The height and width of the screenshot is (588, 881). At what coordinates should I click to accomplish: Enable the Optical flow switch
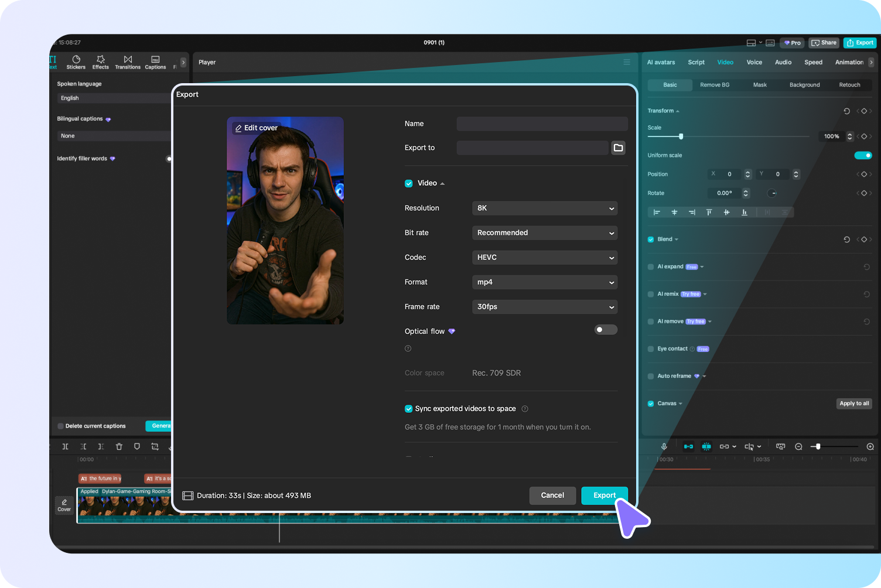pos(605,330)
